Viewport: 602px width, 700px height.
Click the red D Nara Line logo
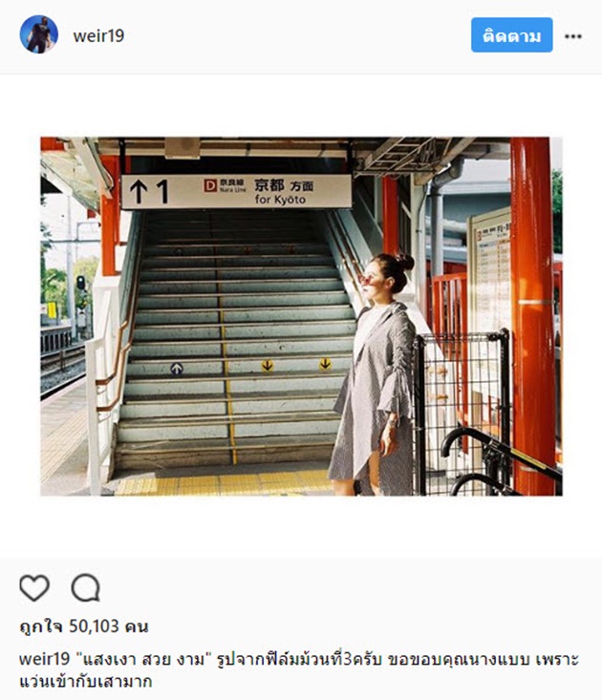[210, 185]
